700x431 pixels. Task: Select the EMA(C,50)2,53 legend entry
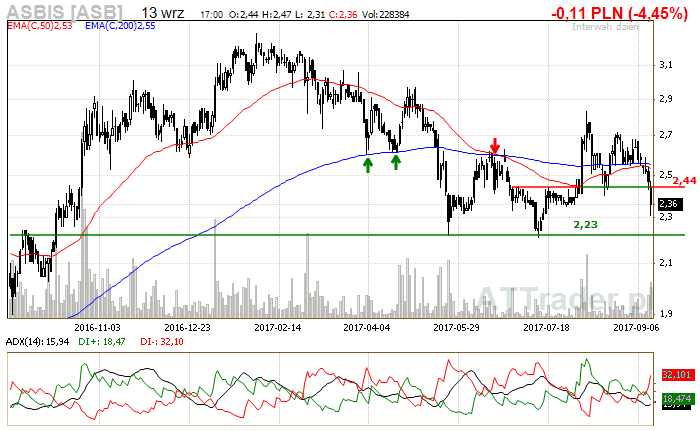[40, 26]
